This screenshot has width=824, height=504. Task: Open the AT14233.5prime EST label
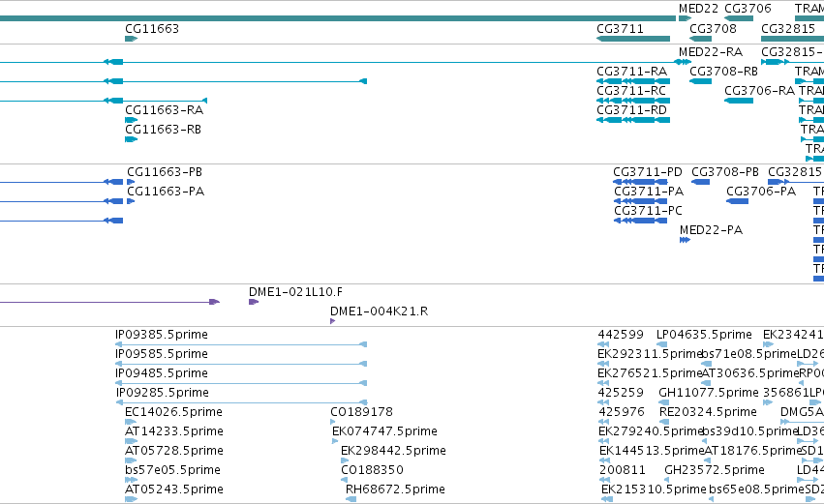pos(174,431)
